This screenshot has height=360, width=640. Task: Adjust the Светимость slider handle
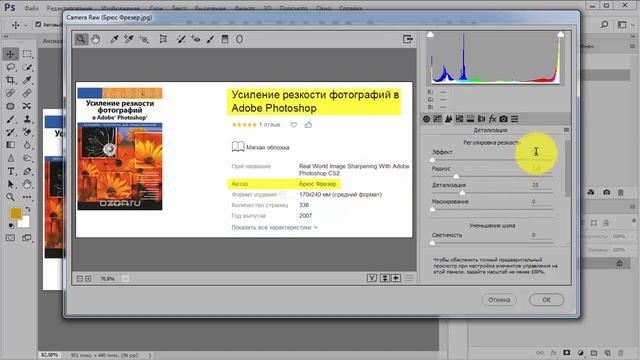433,243
